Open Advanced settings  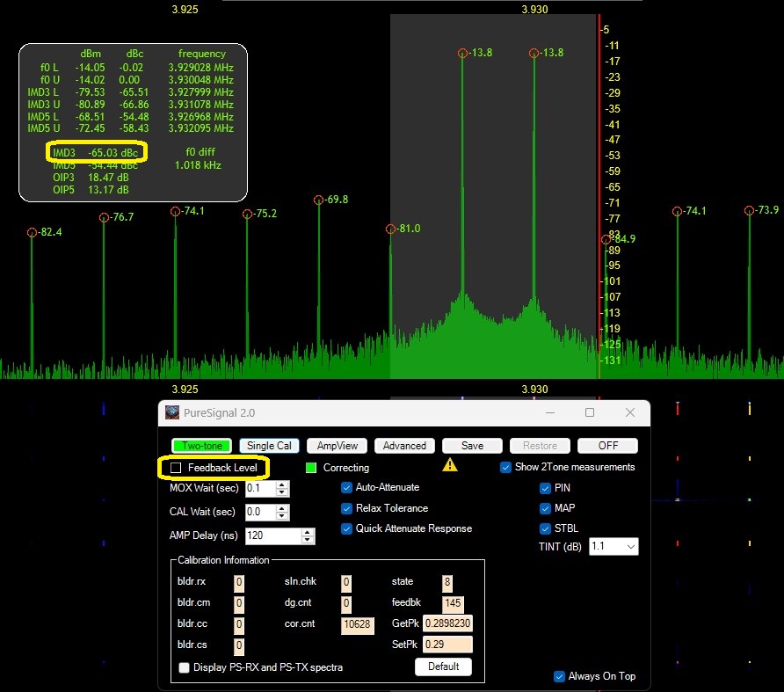(404, 446)
